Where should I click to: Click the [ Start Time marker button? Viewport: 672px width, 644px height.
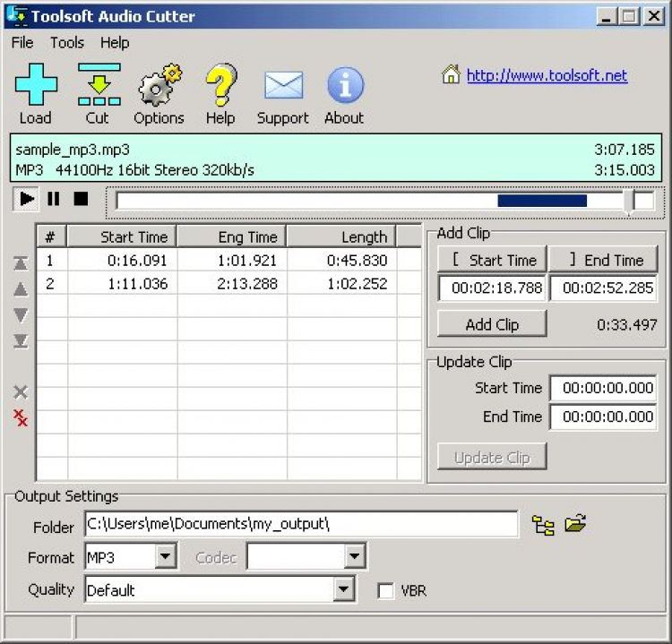[492, 259]
